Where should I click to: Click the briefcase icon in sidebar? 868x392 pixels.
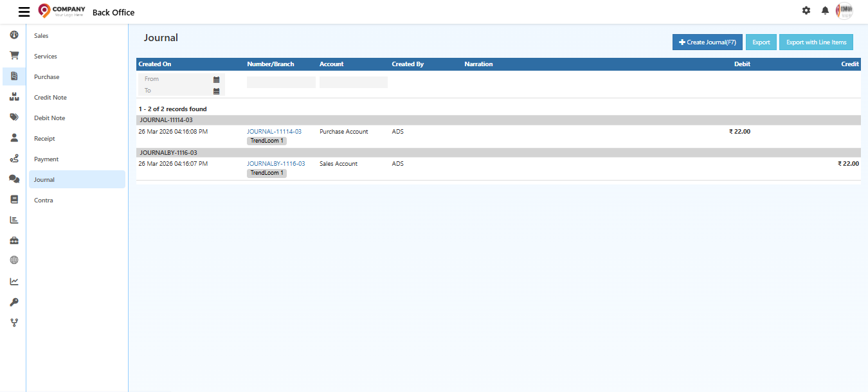click(14, 240)
